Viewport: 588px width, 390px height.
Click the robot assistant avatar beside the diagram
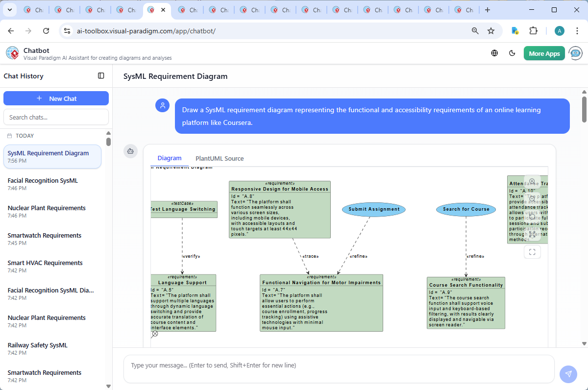click(x=130, y=151)
